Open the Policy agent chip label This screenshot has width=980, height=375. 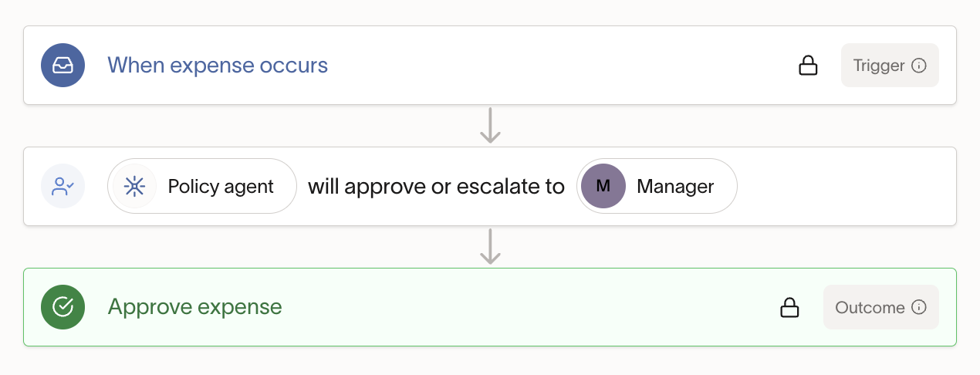pos(221,186)
